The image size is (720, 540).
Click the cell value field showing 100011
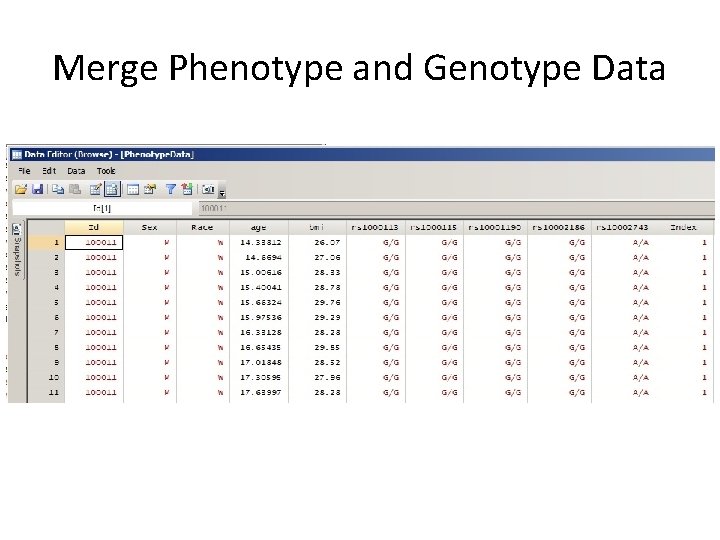[x=456, y=208]
